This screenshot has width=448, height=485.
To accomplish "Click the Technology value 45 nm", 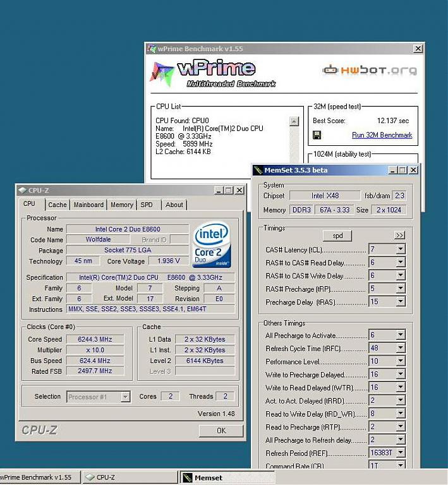I will (x=83, y=261).
